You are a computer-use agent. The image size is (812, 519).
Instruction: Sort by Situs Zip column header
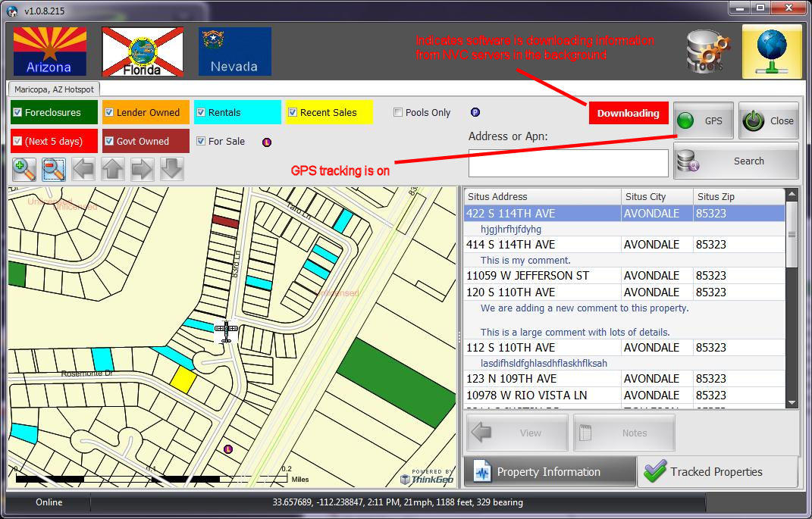(x=739, y=197)
